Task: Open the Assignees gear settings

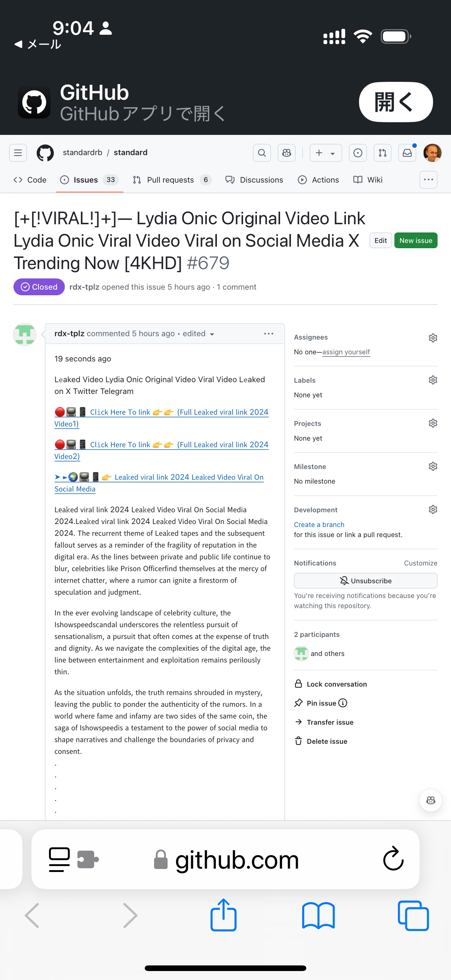Action: click(433, 338)
